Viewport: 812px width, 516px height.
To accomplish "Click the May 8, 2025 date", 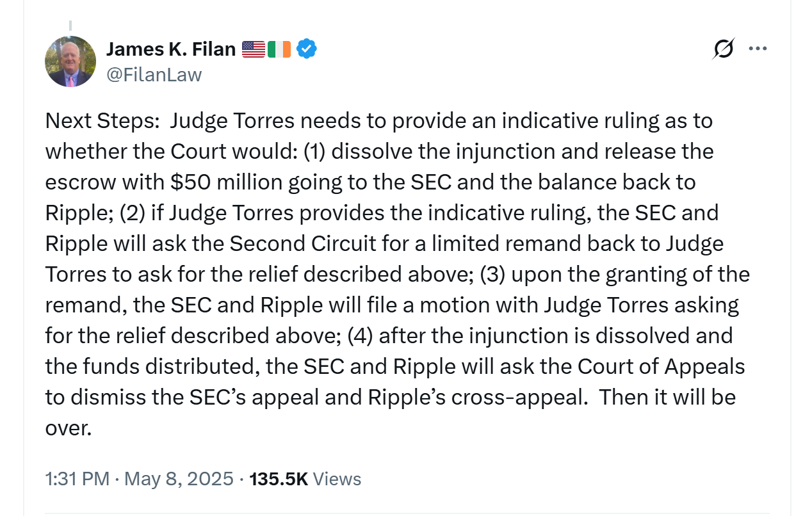I will click(x=179, y=479).
